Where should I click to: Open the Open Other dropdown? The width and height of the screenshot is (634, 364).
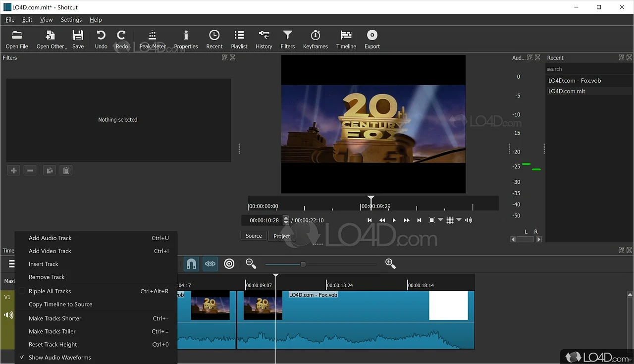51,40
